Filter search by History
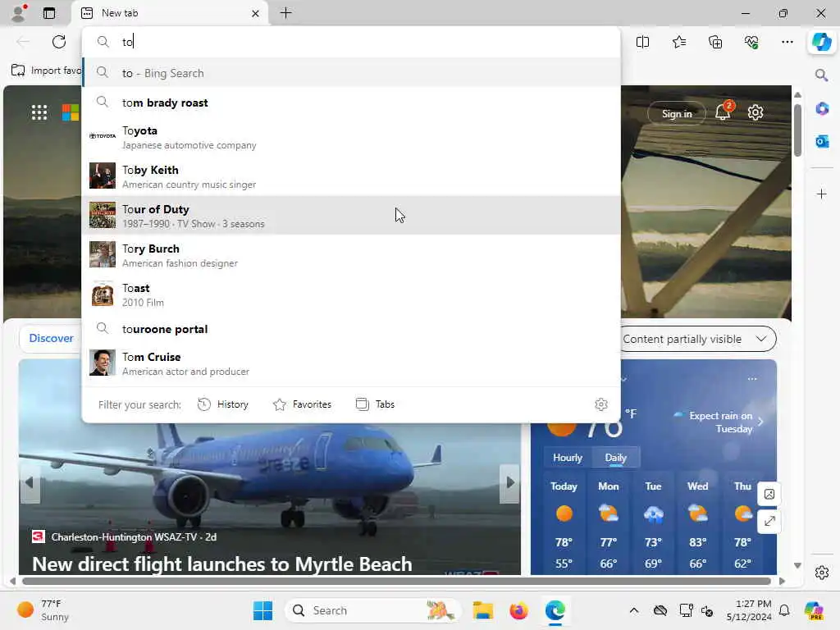The height and width of the screenshot is (630, 840). pyautogui.click(x=223, y=404)
